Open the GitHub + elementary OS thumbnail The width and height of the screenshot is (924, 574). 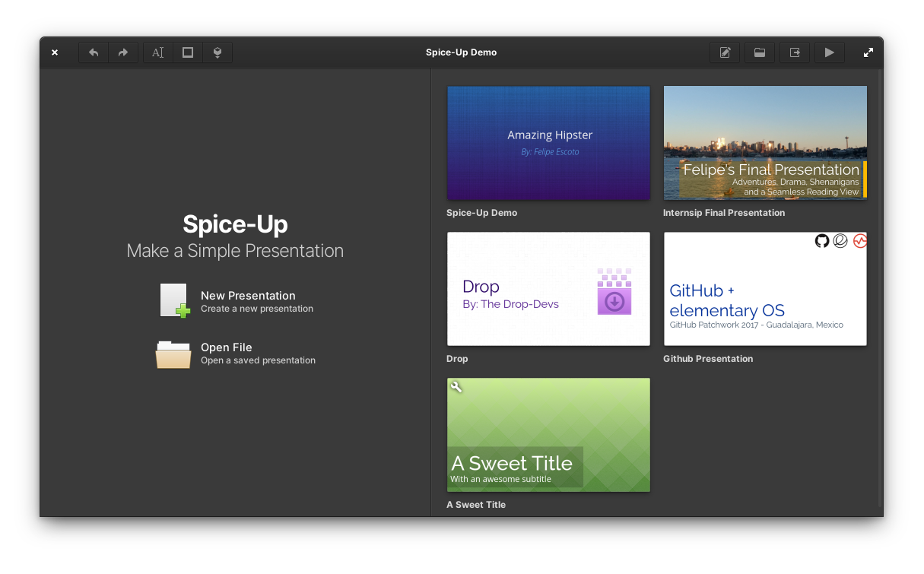point(765,289)
